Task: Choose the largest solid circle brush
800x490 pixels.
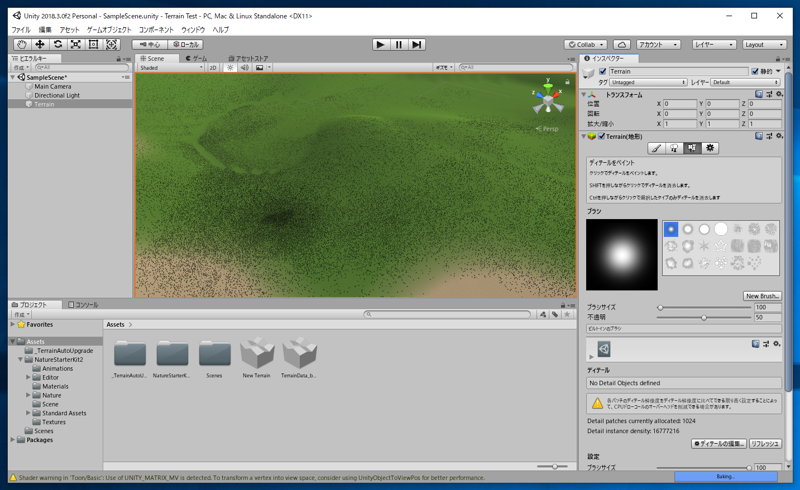Action: point(720,229)
